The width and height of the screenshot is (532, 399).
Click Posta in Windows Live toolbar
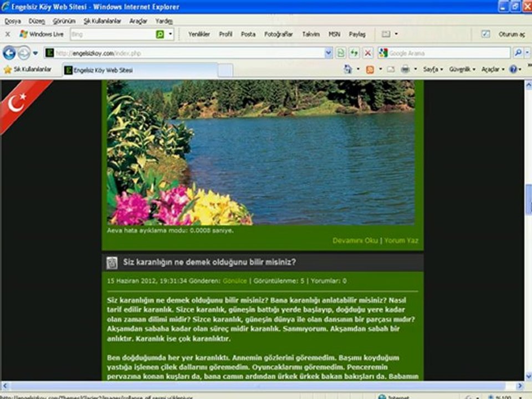click(248, 34)
